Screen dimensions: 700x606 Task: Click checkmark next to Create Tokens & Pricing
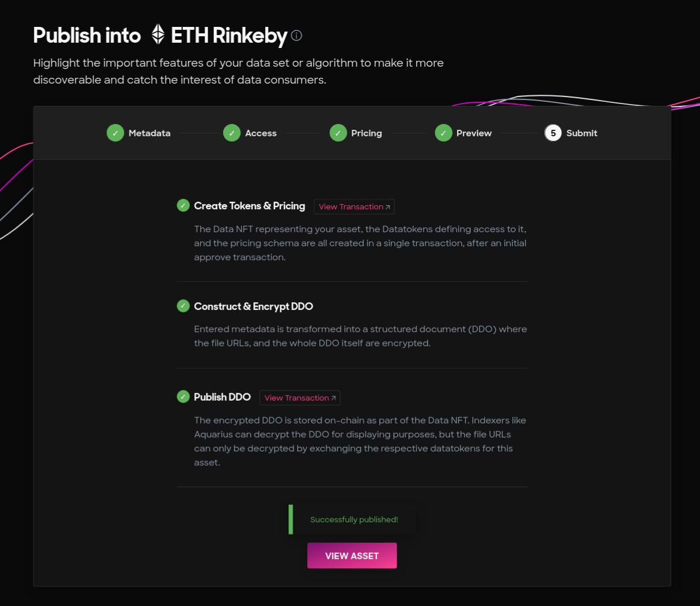coord(183,206)
